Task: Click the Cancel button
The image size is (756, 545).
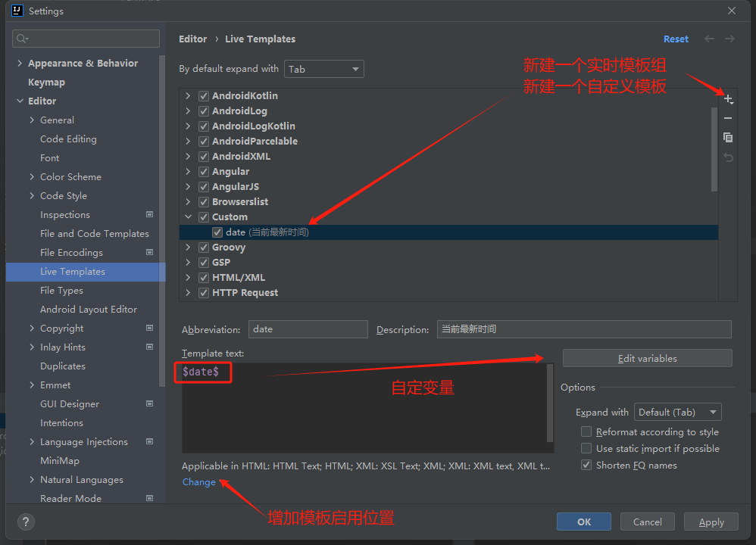Action: pos(647,522)
